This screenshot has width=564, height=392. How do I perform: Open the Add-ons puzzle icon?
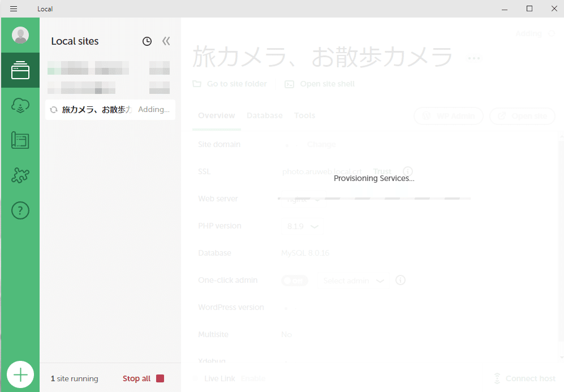20,175
